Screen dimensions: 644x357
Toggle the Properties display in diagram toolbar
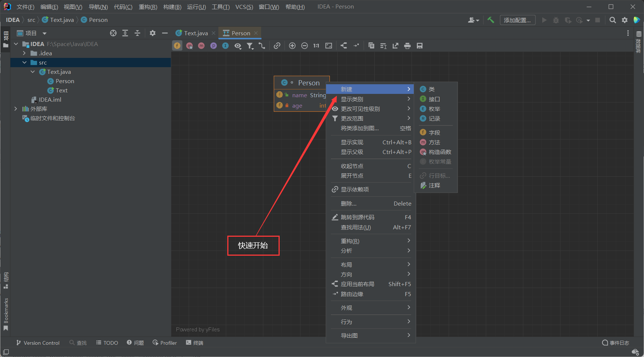pos(214,46)
